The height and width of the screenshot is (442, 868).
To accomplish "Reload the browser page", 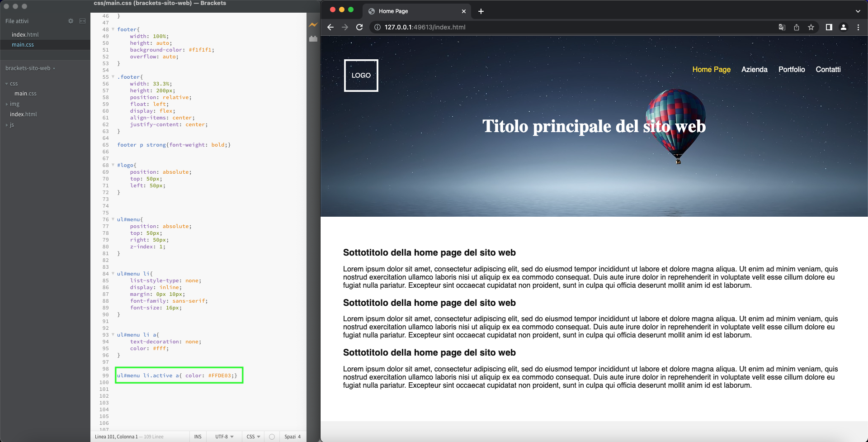I will tap(359, 27).
